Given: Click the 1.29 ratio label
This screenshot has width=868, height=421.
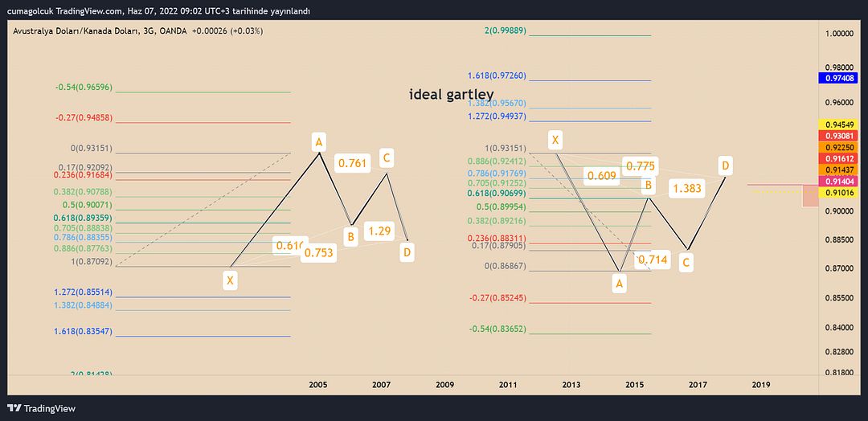Looking at the screenshot, I should (379, 231).
